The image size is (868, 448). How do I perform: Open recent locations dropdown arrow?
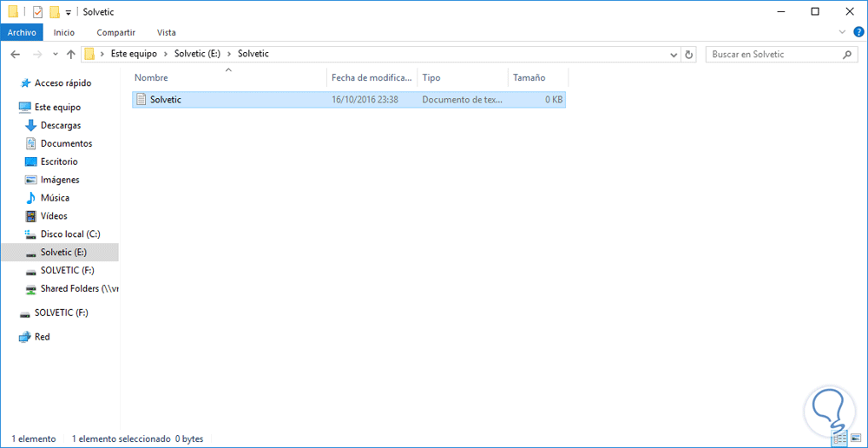pyautogui.click(x=55, y=55)
